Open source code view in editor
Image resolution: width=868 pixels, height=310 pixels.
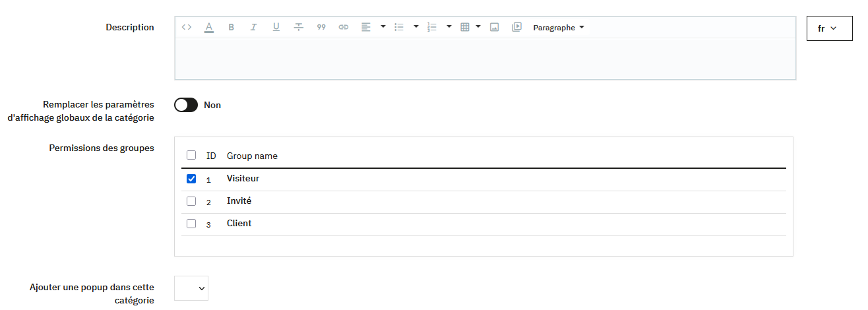point(187,27)
